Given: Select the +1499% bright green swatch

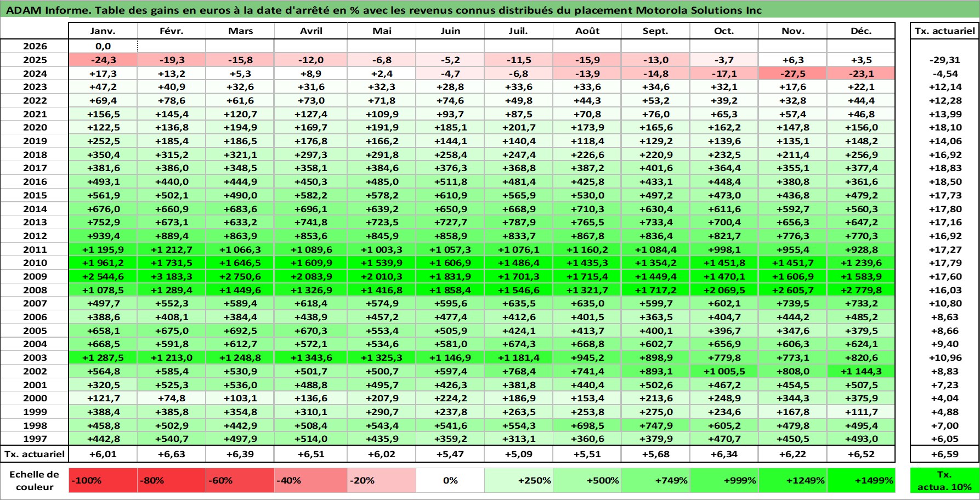Looking at the screenshot, I should tap(861, 480).
